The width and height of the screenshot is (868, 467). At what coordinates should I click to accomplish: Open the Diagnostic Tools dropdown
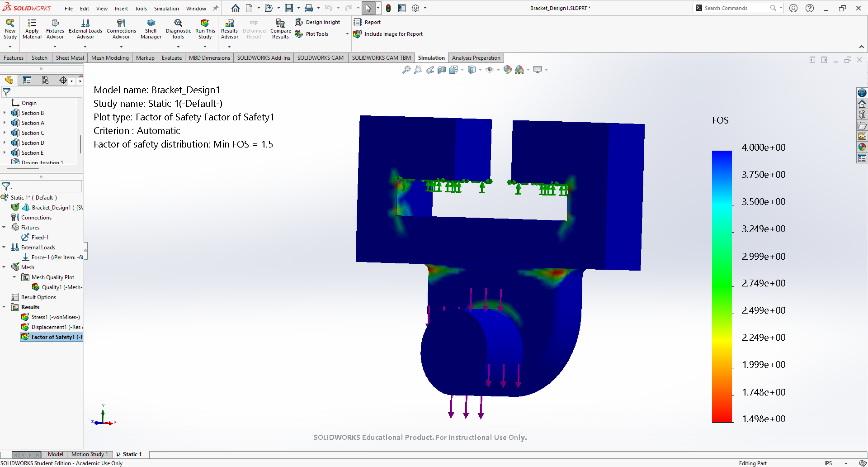178,47
